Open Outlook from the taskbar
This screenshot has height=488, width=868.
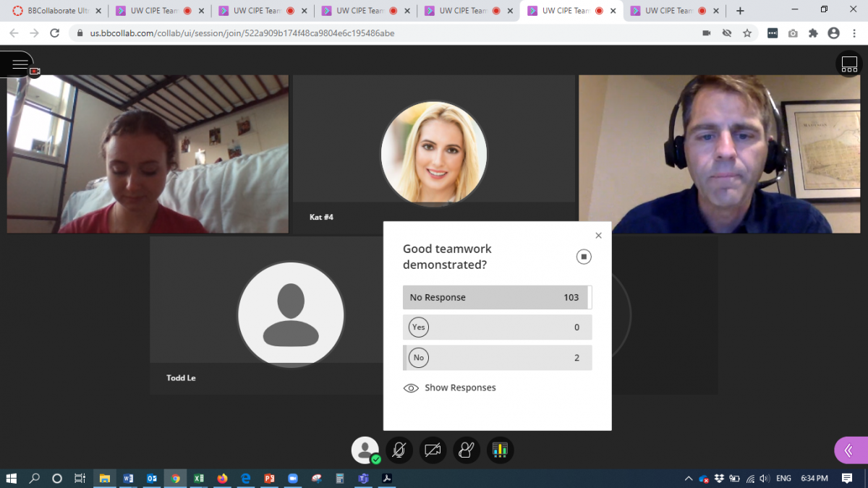(152, 479)
